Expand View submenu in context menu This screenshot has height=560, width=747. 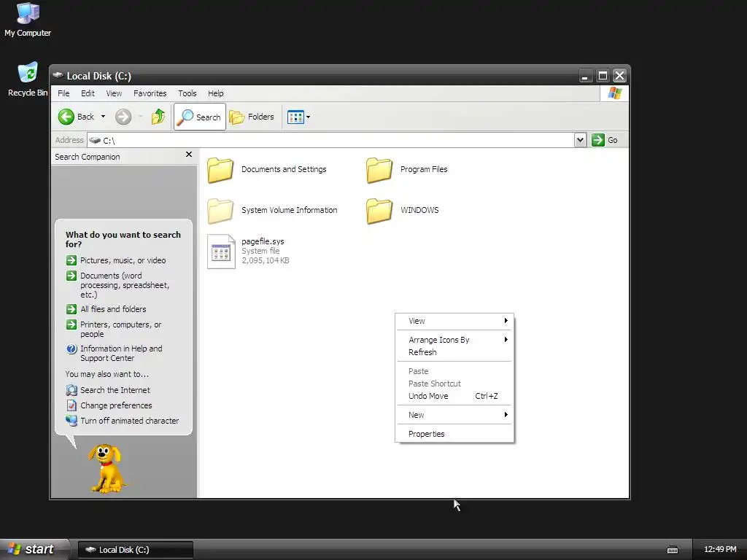pos(455,321)
